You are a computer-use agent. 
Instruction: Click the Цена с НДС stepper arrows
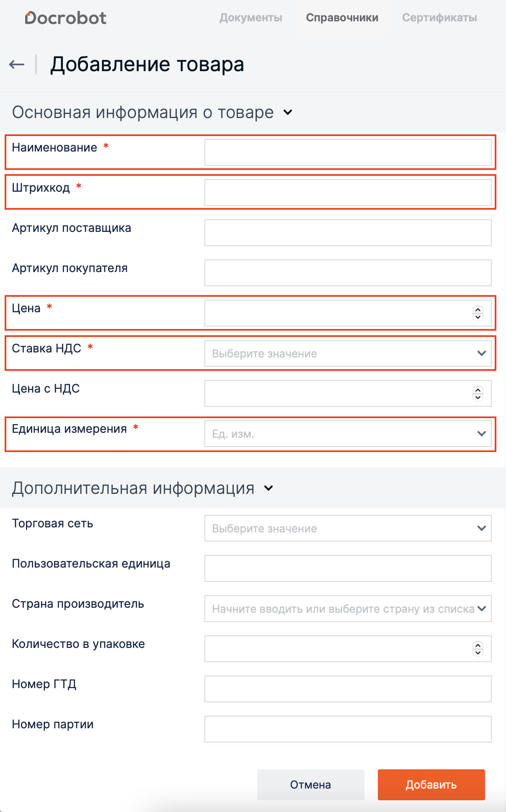(478, 393)
